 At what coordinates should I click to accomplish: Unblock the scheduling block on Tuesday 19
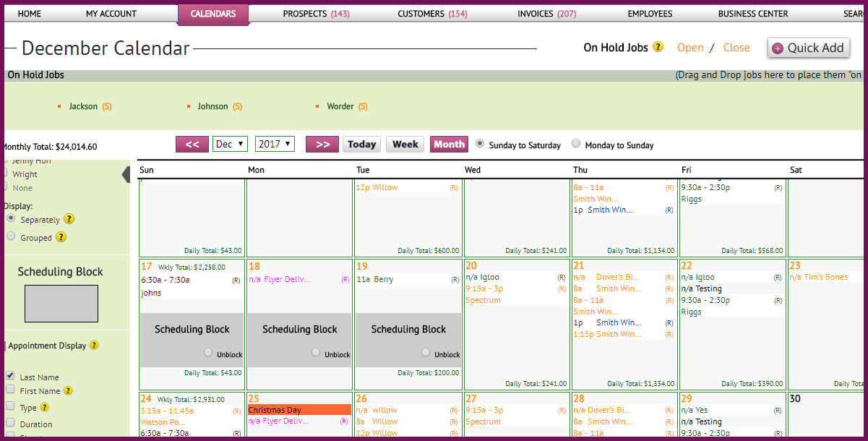coord(424,353)
